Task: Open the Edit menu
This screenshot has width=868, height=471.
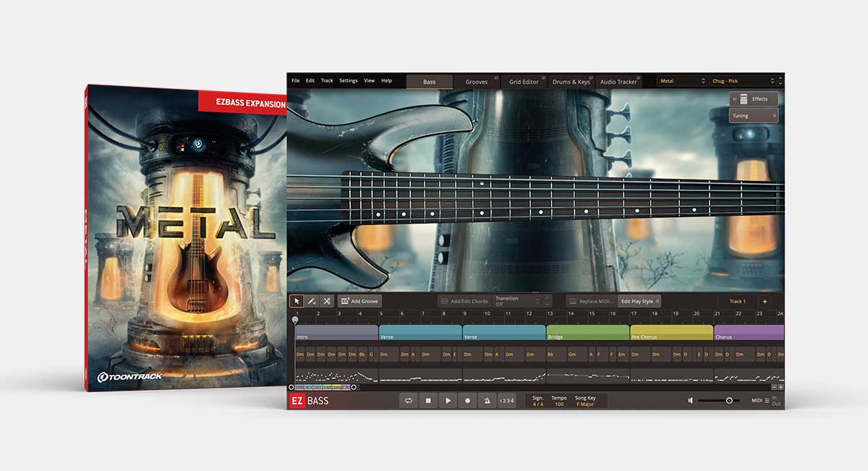Action: point(310,81)
